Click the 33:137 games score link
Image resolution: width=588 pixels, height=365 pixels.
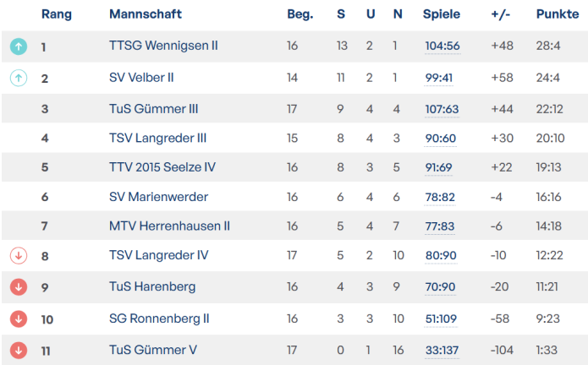coord(442,350)
